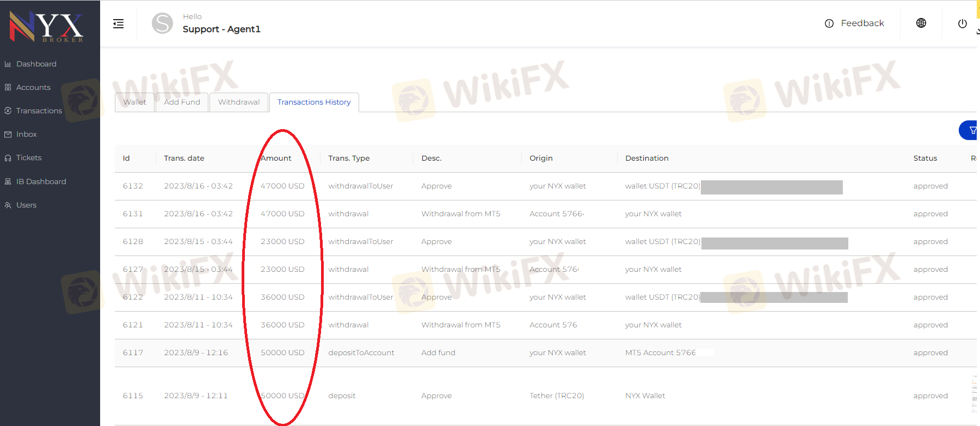
Task: Open Transactions in the sidebar
Action: tap(39, 111)
